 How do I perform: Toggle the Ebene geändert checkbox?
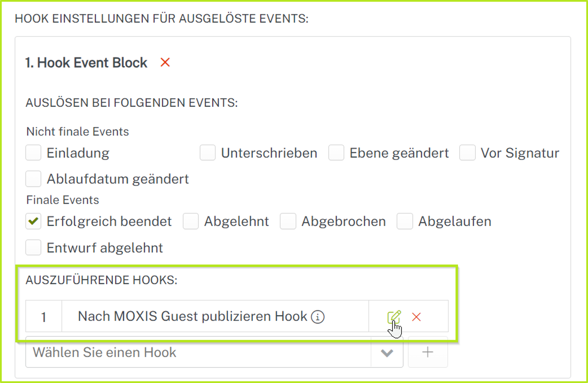pyautogui.click(x=336, y=153)
